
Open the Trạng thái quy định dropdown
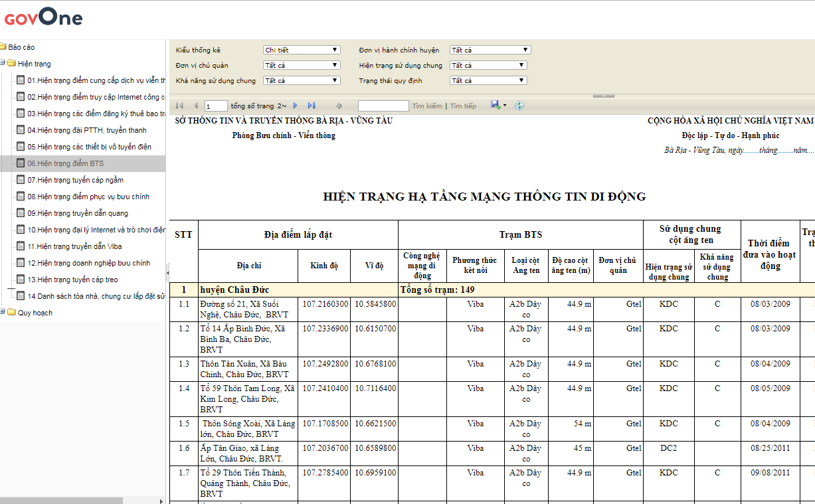(488, 80)
